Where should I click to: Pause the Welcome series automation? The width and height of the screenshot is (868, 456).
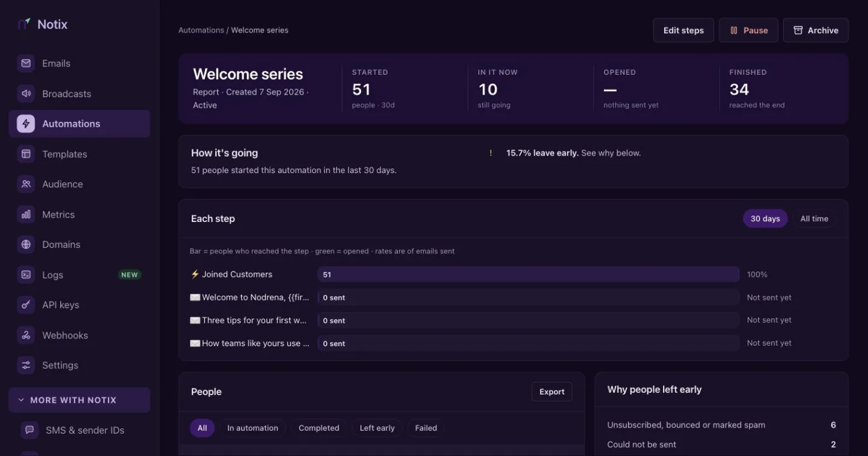point(749,30)
